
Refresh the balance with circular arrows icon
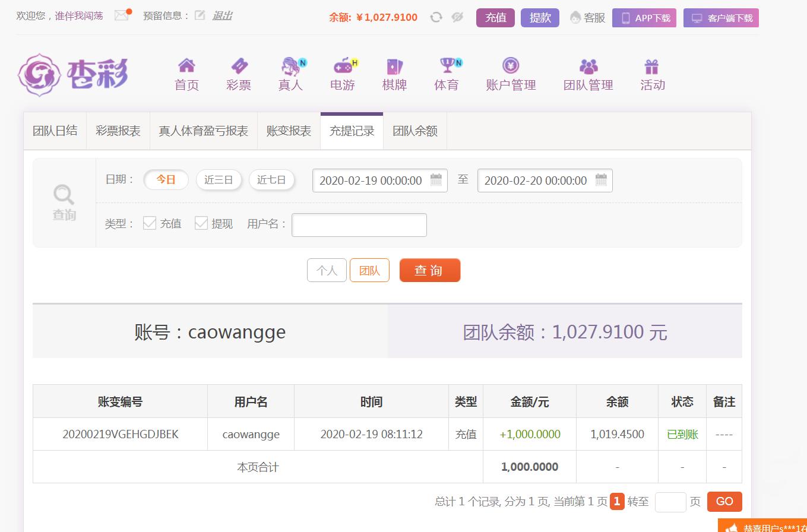point(436,17)
